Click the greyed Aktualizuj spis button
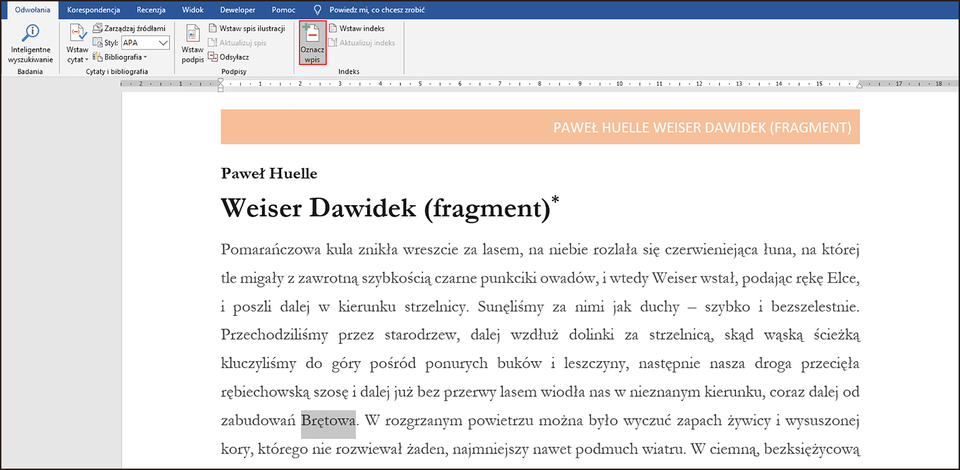Image resolution: width=960 pixels, height=470 pixels. [238, 43]
